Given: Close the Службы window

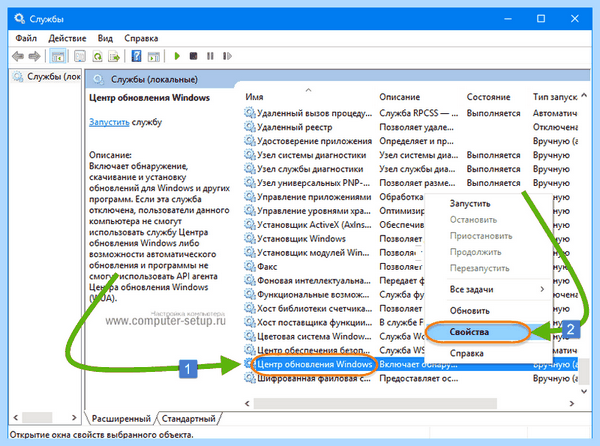Looking at the screenshot, I should tap(574, 18).
